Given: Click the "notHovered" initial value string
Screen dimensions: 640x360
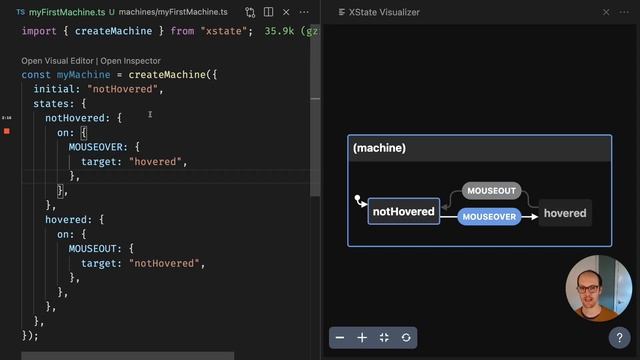Looking at the screenshot, I should click(x=122, y=89).
